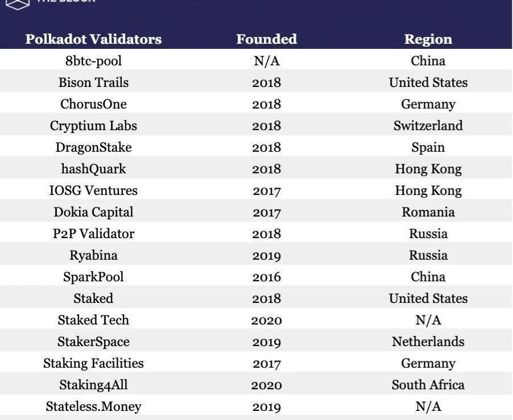Select the Stateless.Money validator name
The image size is (513, 420).
(x=93, y=406)
